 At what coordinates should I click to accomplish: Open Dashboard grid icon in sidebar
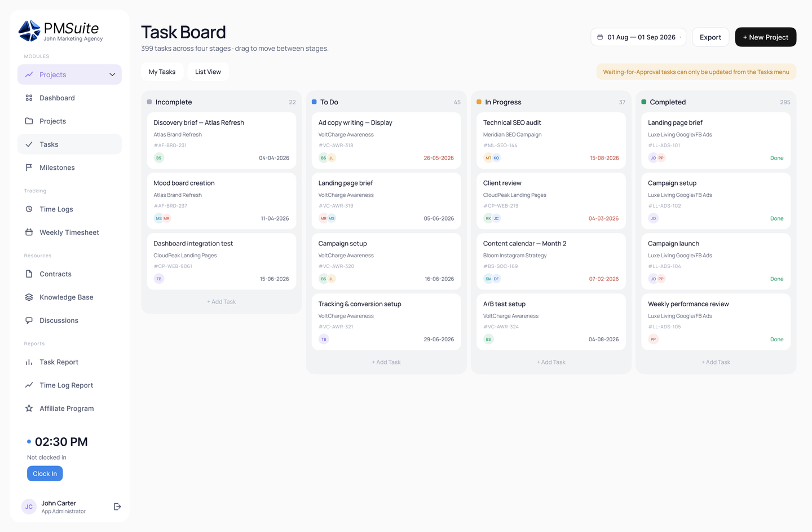coord(29,98)
